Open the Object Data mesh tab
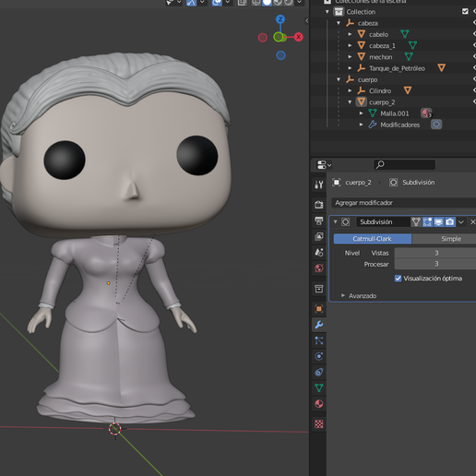The image size is (476, 476). (x=319, y=388)
